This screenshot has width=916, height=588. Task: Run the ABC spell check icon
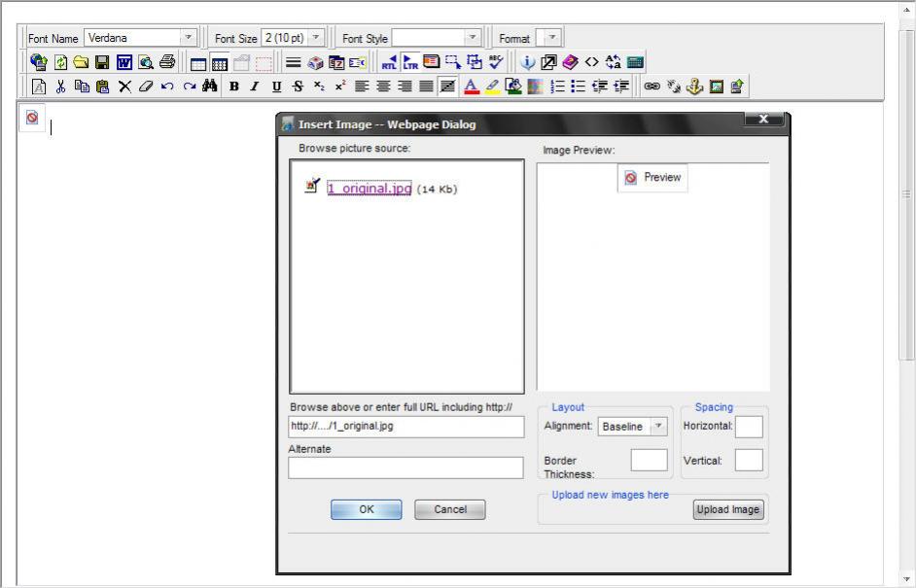tap(496, 62)
